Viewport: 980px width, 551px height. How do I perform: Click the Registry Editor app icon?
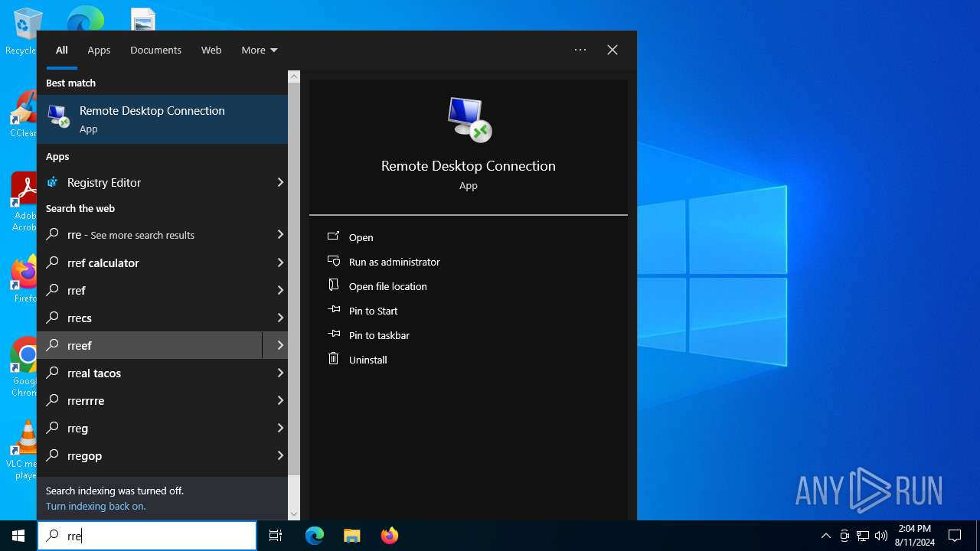[x=53, y=182]
